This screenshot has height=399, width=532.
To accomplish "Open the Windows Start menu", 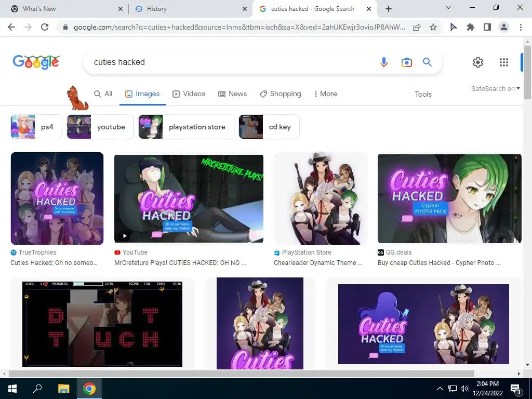I will (x=12, y=389).
